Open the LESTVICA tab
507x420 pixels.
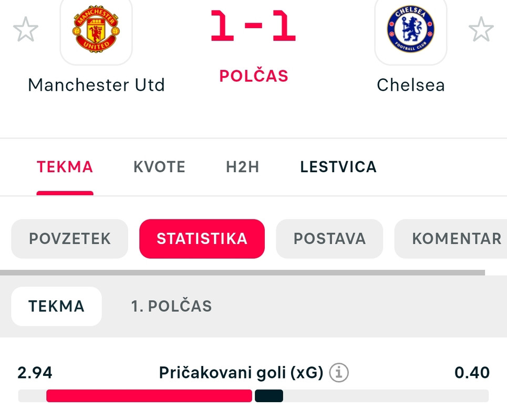338,167
